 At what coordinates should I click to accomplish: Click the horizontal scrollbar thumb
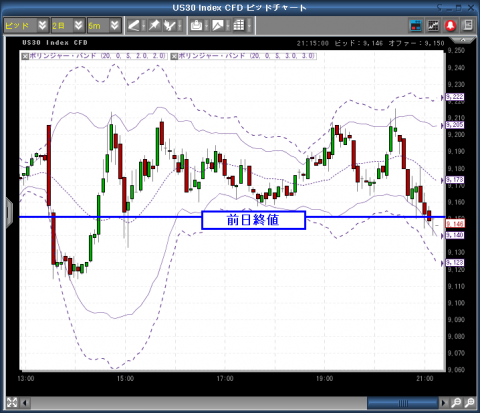pos(403,403)
